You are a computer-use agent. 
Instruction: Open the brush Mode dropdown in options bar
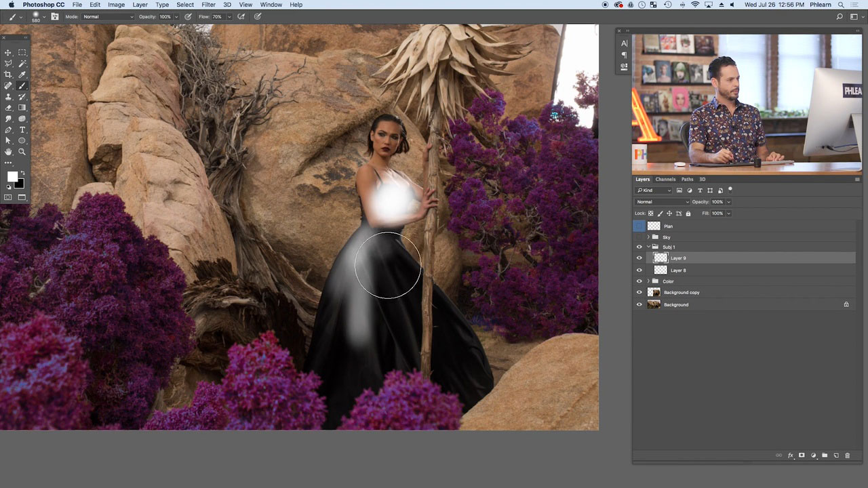pyautogui.click(x=108, y=16)
